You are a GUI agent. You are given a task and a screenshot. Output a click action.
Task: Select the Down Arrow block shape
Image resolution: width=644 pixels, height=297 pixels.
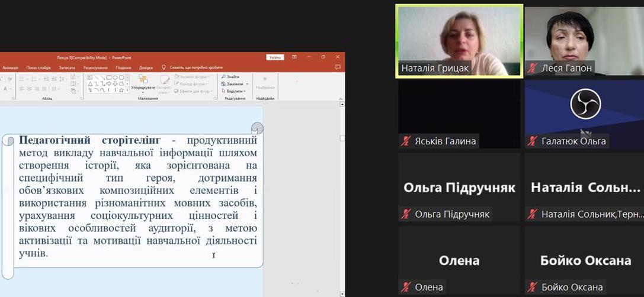pyautogui.click(x=115, y=83)
